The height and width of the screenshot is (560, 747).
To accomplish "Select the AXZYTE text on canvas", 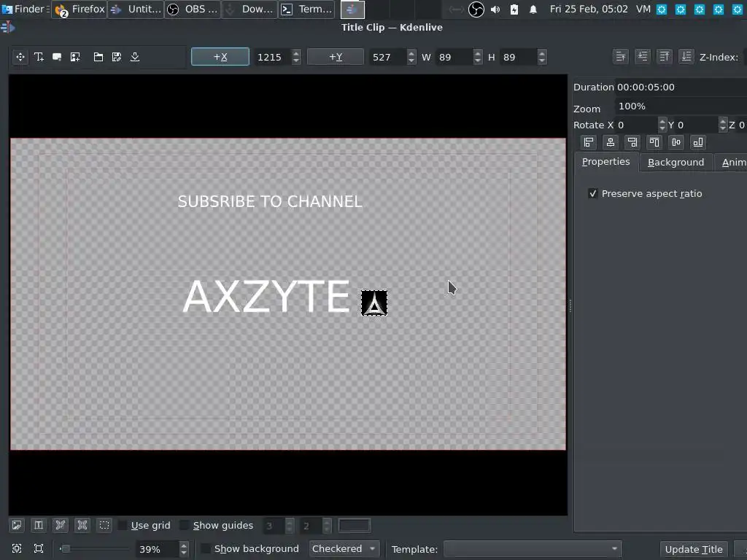I will [x=266, y=297].
